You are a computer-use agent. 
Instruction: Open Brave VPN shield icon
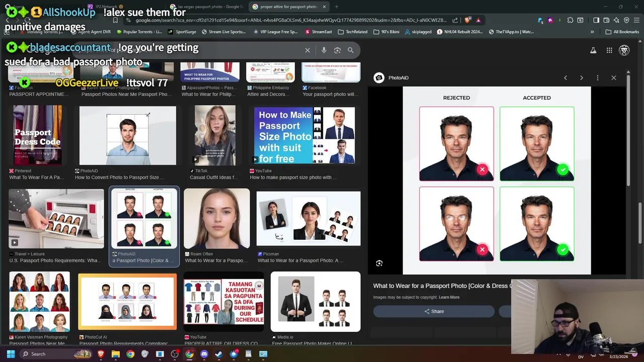[x=626, y=20]
